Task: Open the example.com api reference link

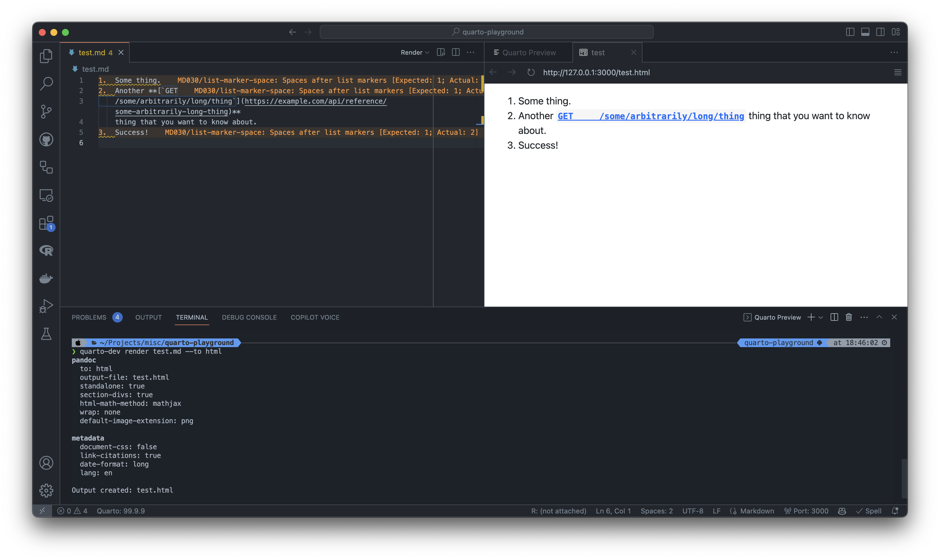Action: coord(315,101)
